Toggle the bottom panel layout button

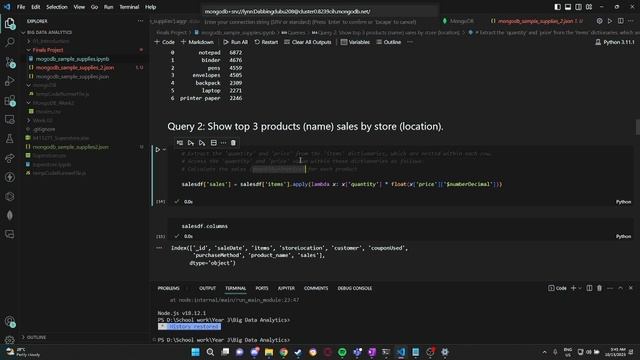[568, 7]
